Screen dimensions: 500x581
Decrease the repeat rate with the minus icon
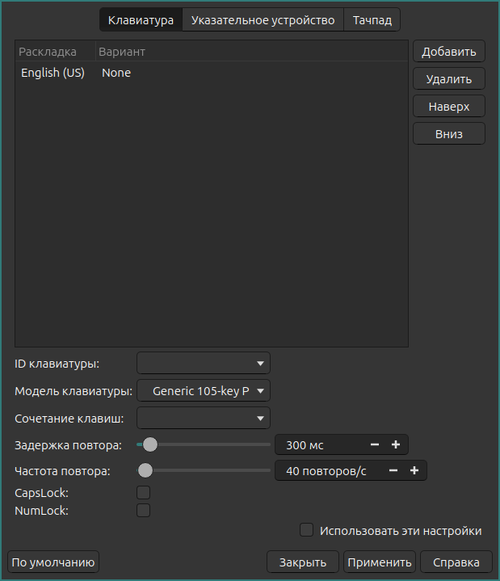pyautogui.click(x=393, y=471)
